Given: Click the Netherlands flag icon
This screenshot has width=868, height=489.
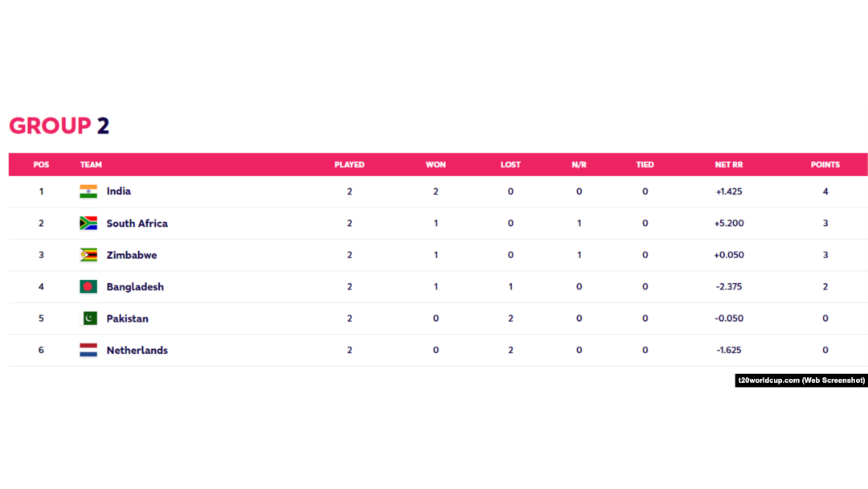Looking at the screenshot, I should [88, 350].
